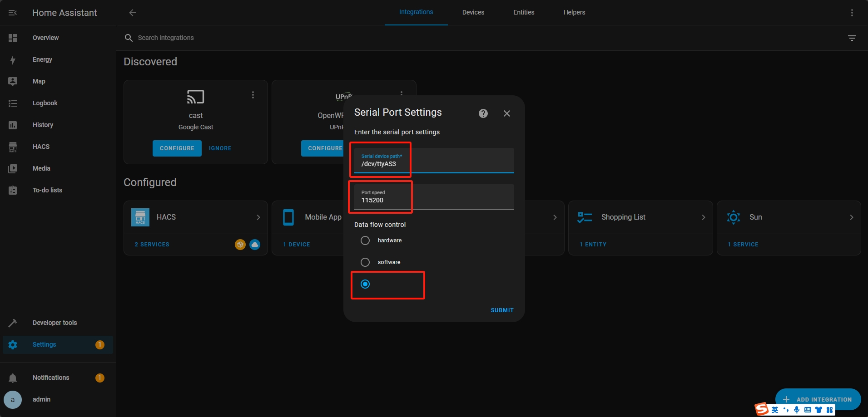The height and width of the screenshot is (417, 868).
Task: Select hardware data flow control
Action: point(365,240)
